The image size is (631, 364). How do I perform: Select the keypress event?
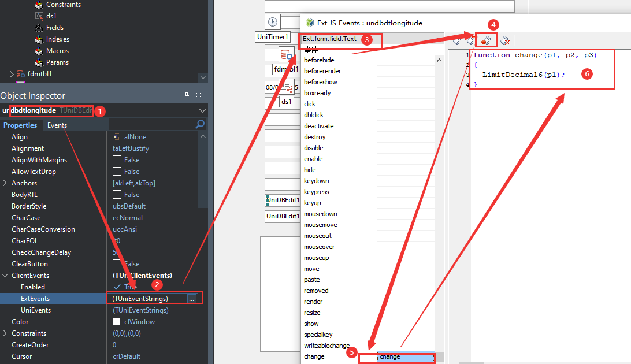pos(316,192)
